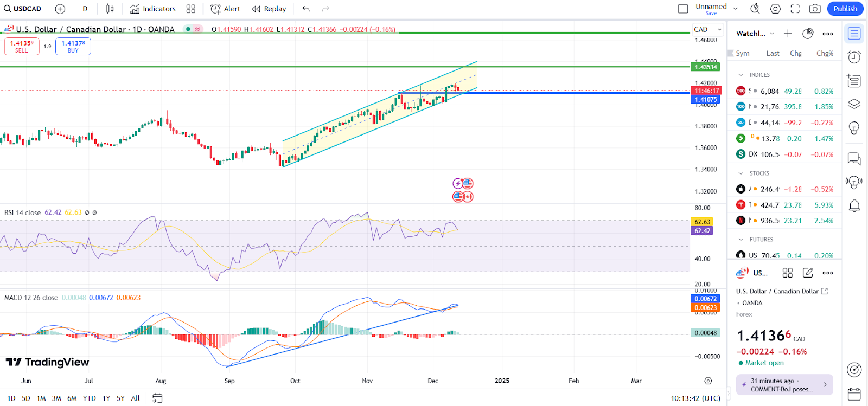Open the indicator templates grid
Screen dimensions: 868x406
(x=190, y=9)
